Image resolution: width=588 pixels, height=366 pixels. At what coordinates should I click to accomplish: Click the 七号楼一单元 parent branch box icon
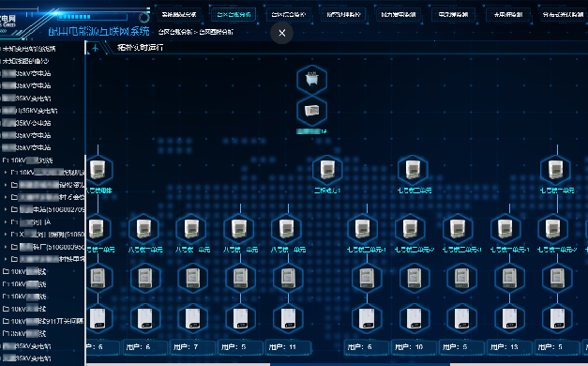555,170
